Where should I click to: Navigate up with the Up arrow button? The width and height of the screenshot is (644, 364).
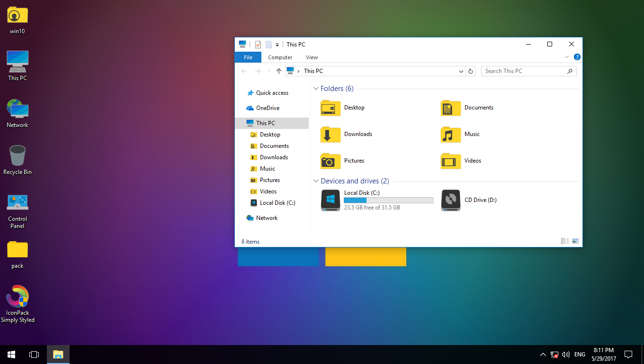pos(278,71)
